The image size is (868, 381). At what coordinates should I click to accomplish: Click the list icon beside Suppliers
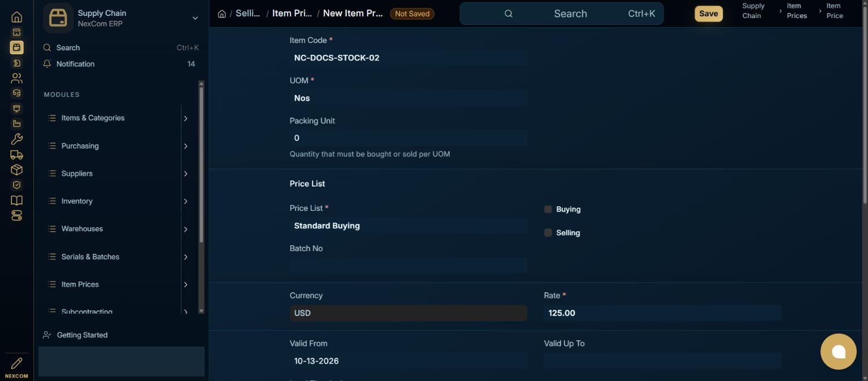coord(52,174)
